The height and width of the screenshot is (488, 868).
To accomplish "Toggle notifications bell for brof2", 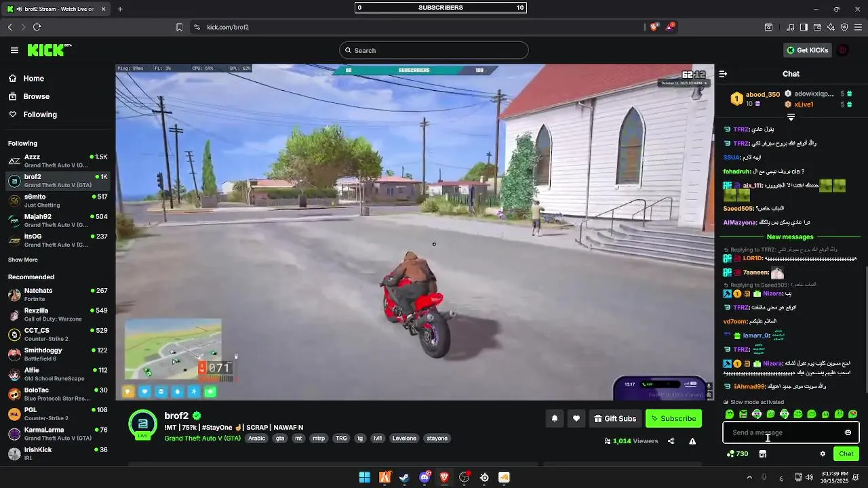I will [x=555, y=419].
